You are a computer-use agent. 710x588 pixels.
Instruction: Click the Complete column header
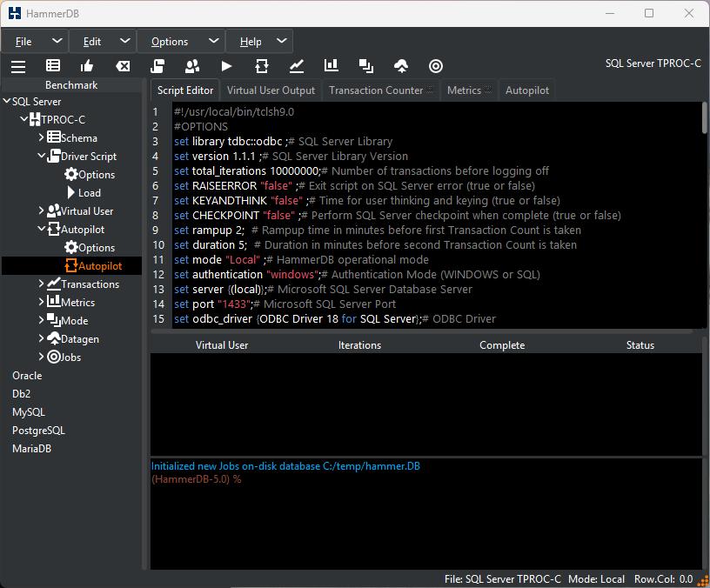(x=502, y=345)
